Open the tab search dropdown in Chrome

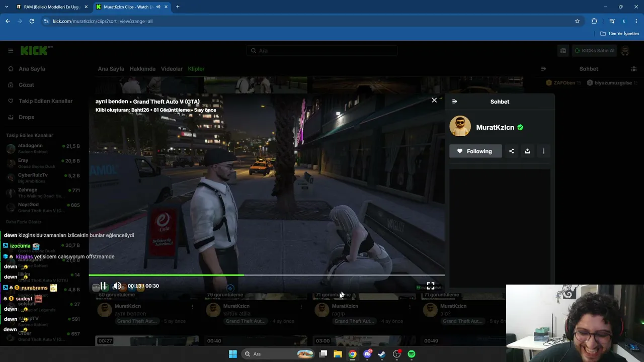click(7, 7)
